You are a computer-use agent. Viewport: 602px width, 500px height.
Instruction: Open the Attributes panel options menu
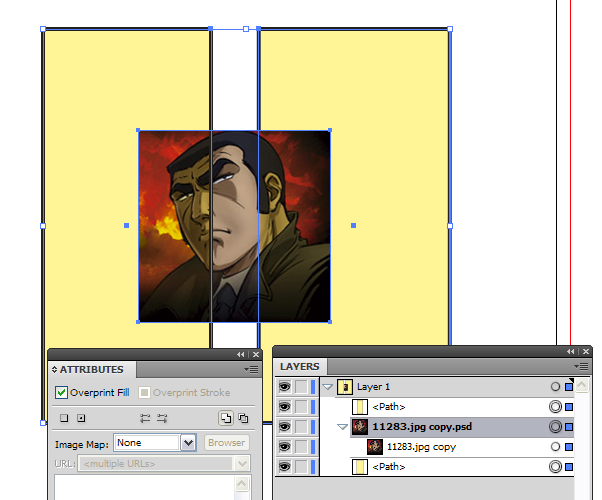coord(251,369)
